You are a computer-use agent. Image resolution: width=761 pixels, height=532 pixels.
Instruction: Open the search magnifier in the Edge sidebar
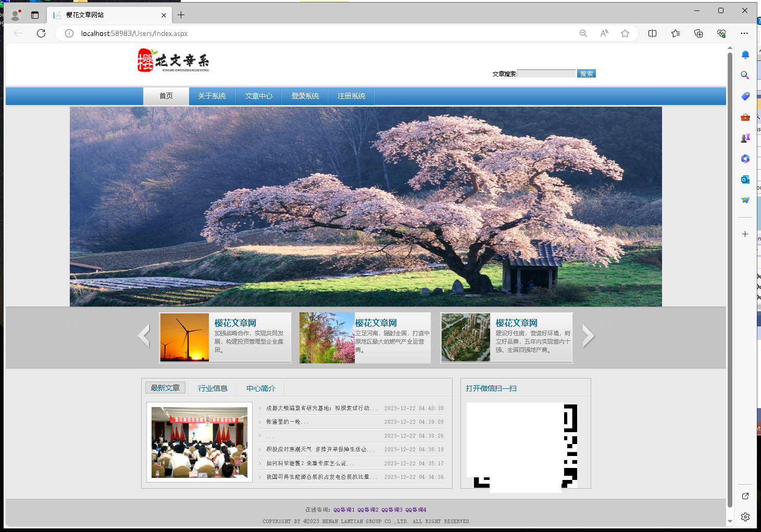pos(745,75)
